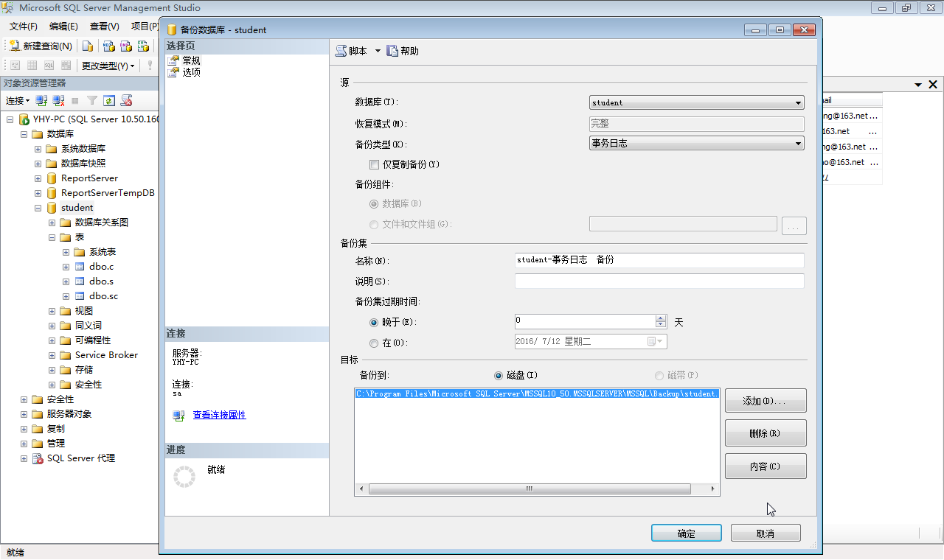This screenshot has height=560, width=944.
Task: Select the 在 expiration date radio button
Action: [x=374, y=343]
